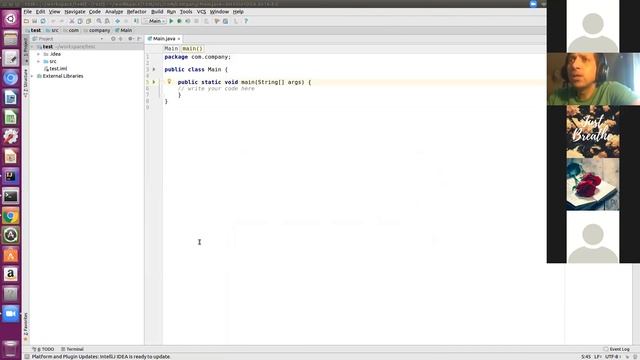
Task: Open Ubuntu Dash search button
Action: [x=11, y=19]
